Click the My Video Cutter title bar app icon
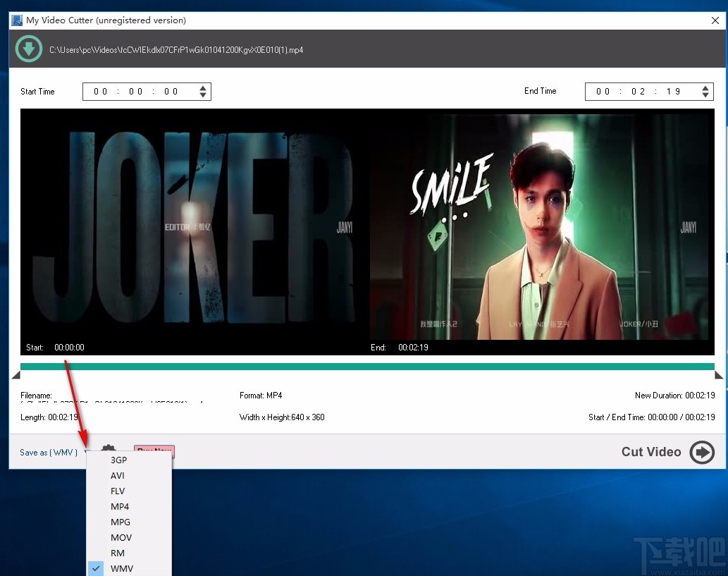The image size is (728, 576). click(17, 20)
